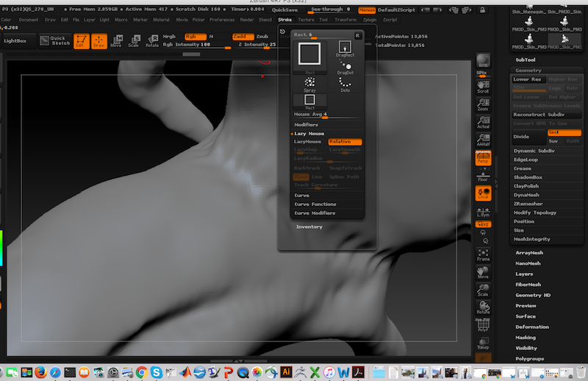Viewport: 588px width, 381px height.
Task: Click the Rotate icon on right shelf
Action: coord(483,307)
